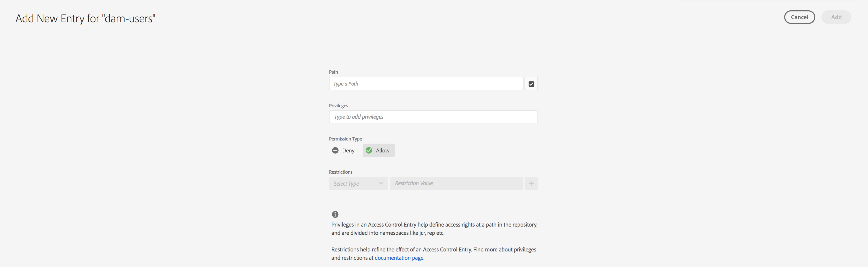Viewport: 868px width, 267px height.
Task: Click the plus icon to add restriction
Action: 531,184
